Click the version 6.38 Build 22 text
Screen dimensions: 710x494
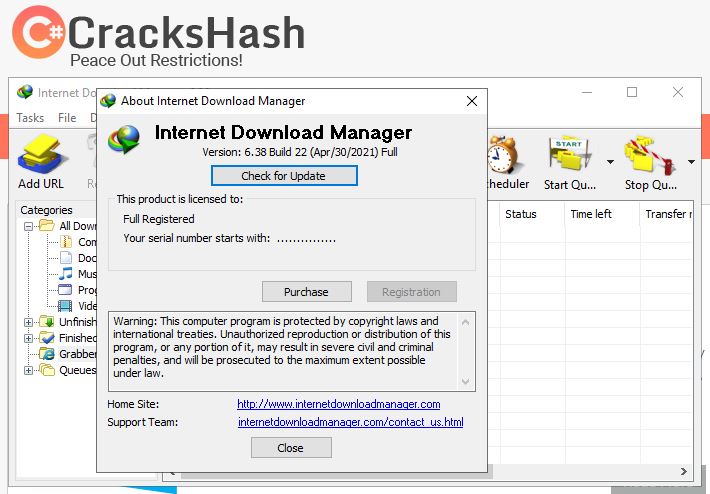(x=300, y=152)
